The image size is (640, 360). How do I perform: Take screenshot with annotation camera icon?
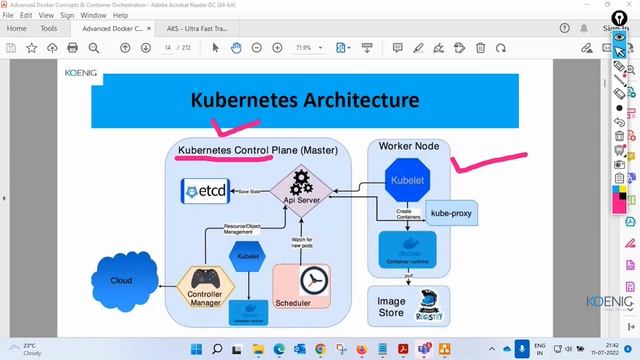(619, 164)
